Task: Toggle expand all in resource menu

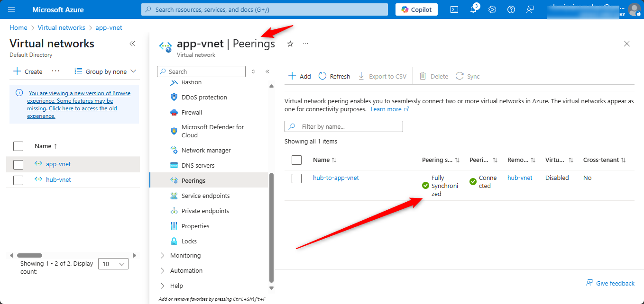Action: click(x=253, y=72)
